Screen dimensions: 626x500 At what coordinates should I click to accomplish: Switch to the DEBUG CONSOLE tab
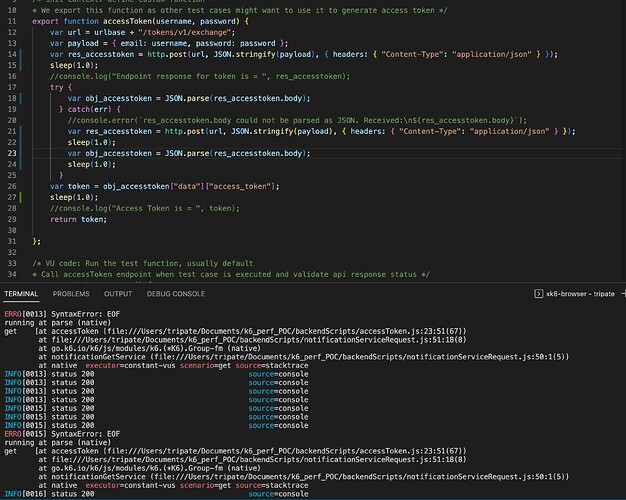click(176, 294)
